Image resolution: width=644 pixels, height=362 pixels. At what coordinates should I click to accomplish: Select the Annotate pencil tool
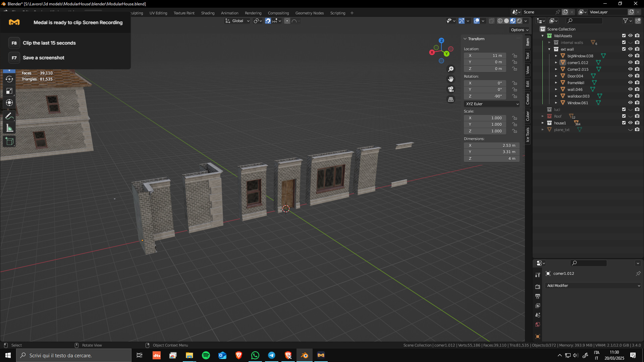click(9, 116)
